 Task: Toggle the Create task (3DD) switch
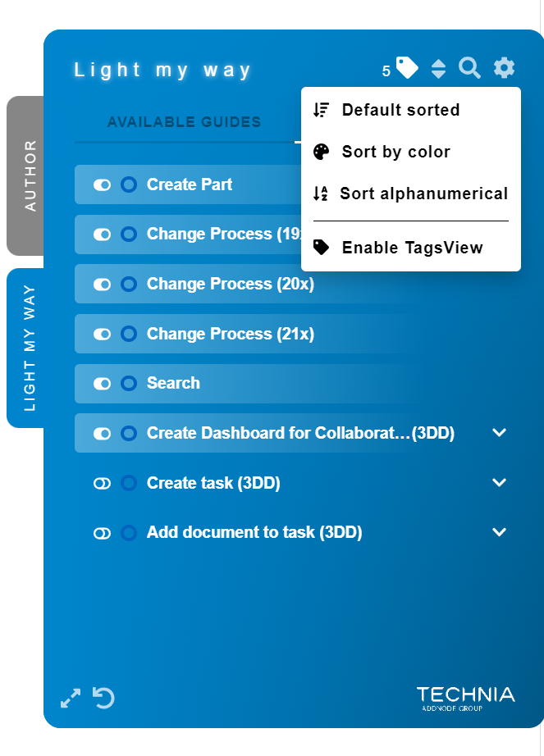coord(103,484)
